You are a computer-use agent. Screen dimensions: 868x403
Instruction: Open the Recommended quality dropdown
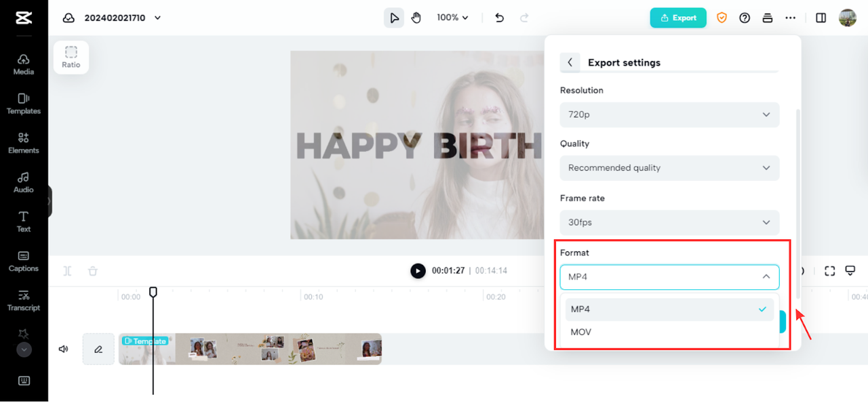pos(669,168)
